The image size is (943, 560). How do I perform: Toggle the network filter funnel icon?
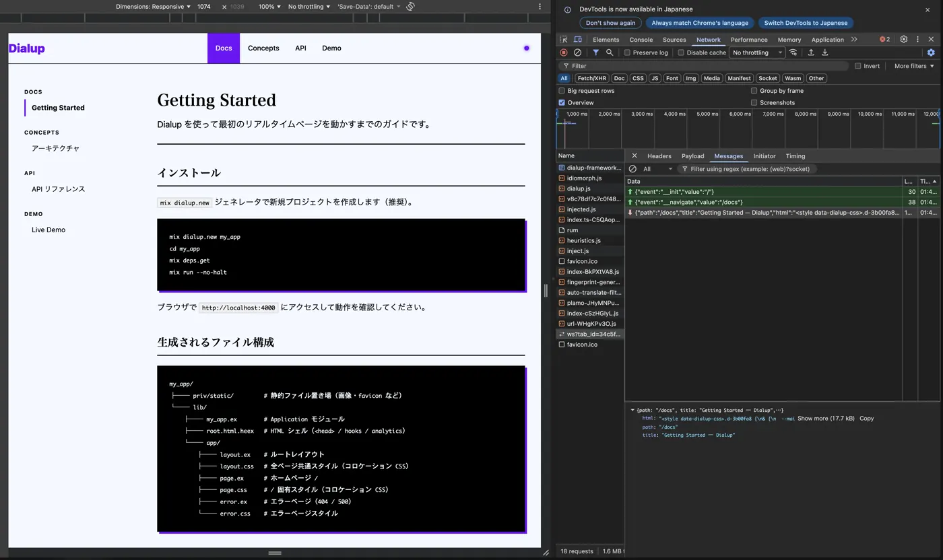click(595, 53)
